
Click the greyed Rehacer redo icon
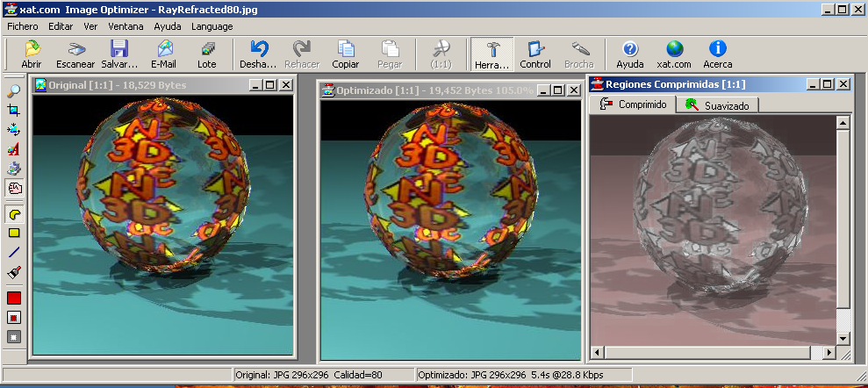tap(302, 49)
